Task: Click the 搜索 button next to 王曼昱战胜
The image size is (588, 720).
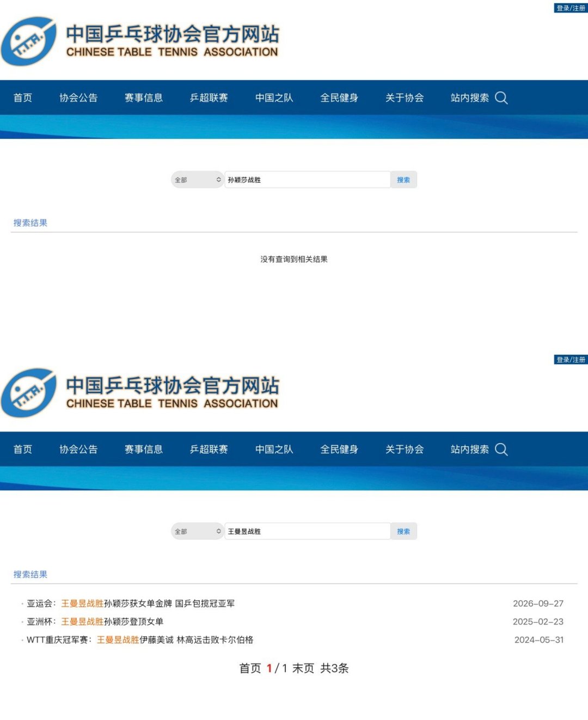Action: (x=403, y=531)
